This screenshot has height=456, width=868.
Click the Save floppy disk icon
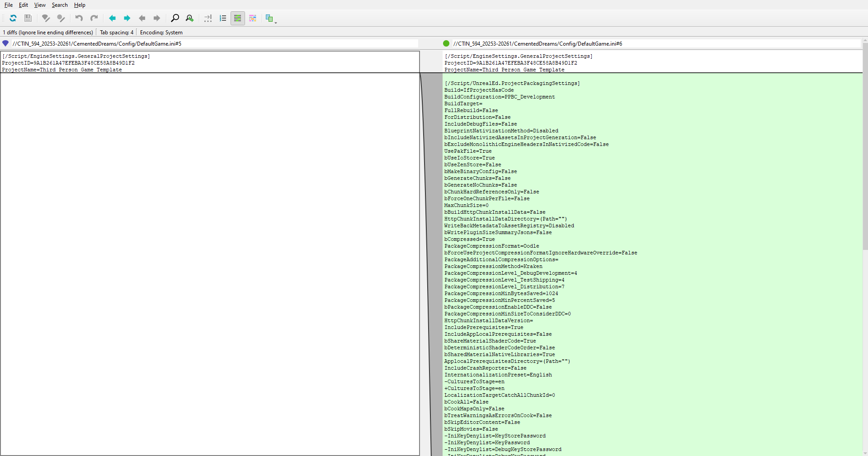[x=28, y=18]
